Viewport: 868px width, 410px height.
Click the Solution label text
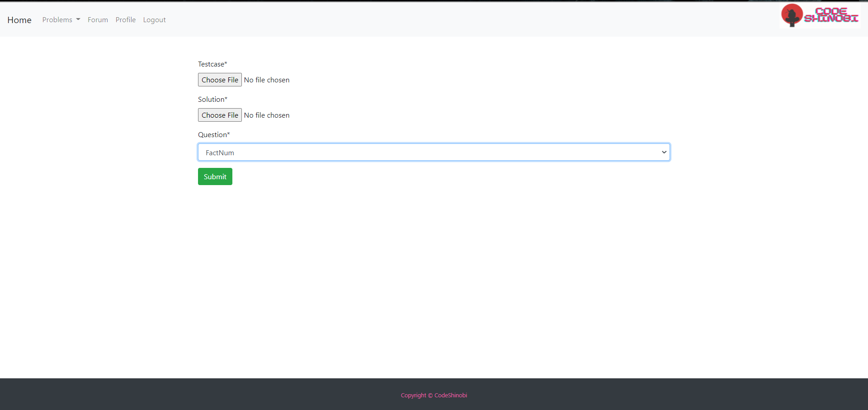click(x=212, y=99)
